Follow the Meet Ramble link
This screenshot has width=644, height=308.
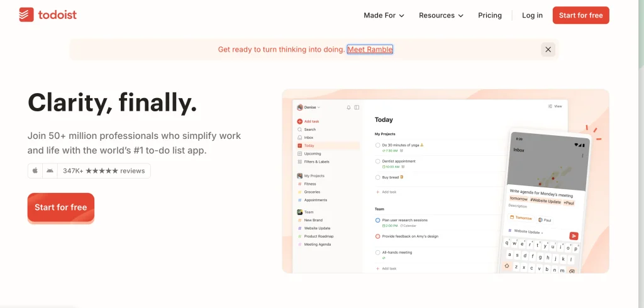370,49
